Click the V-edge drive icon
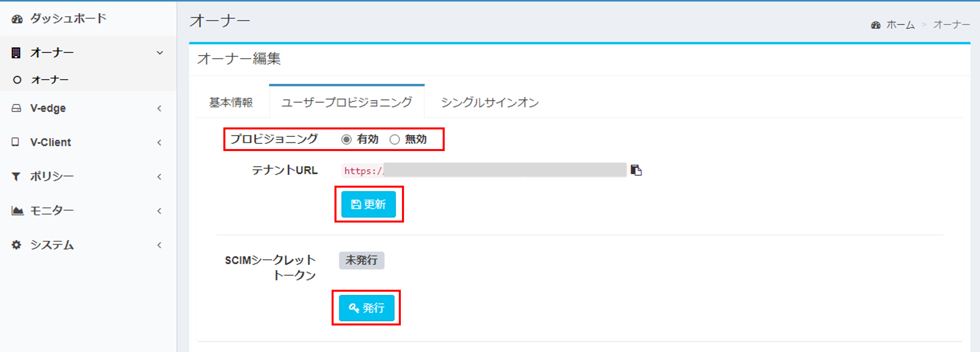This screenshot has height=352, width=980. point(16,108)
